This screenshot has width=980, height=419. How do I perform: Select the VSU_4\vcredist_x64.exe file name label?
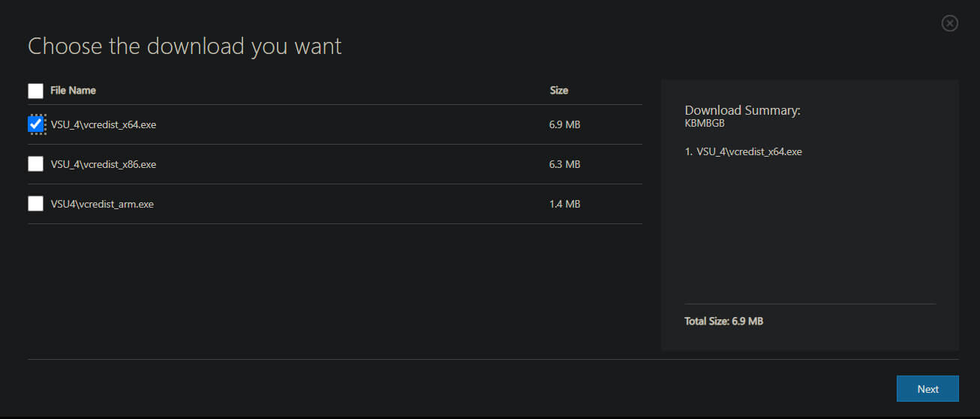tap(104, 124)
